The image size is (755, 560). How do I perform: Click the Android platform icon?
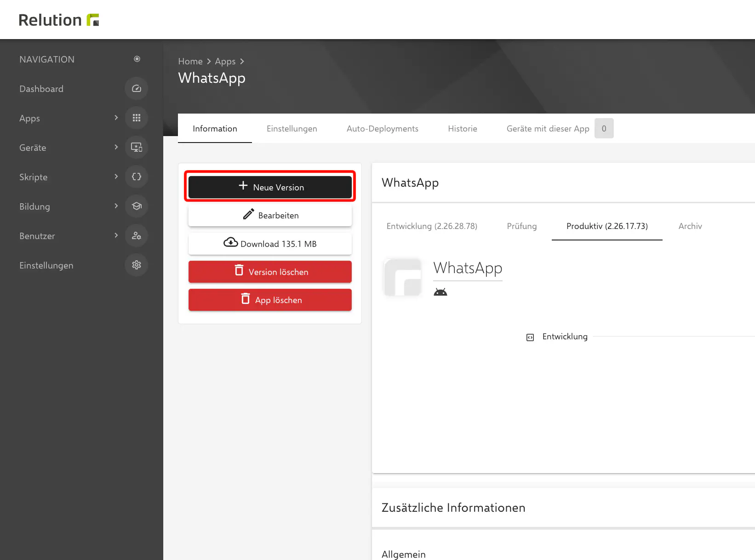440,292
